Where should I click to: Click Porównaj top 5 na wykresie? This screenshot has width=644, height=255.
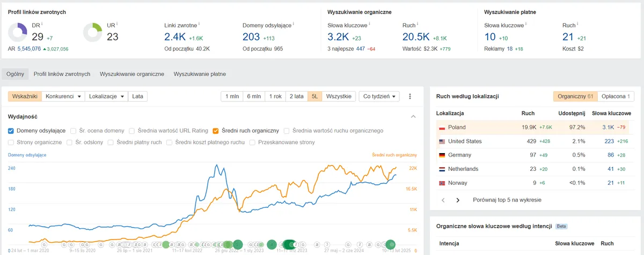507,200
